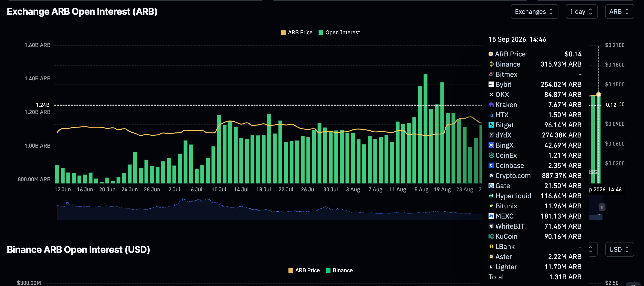Click the 'Binance ARB Open Interest (USD)' heading

pos(78,249)
